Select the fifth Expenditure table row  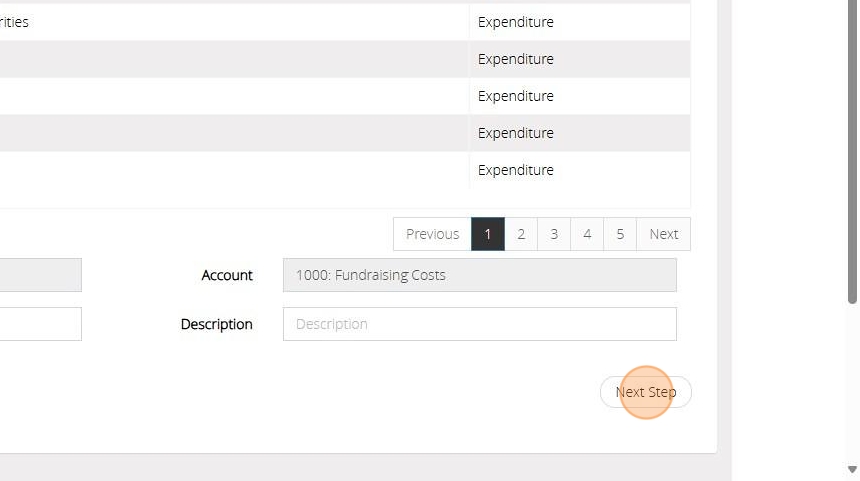(515, 170)
